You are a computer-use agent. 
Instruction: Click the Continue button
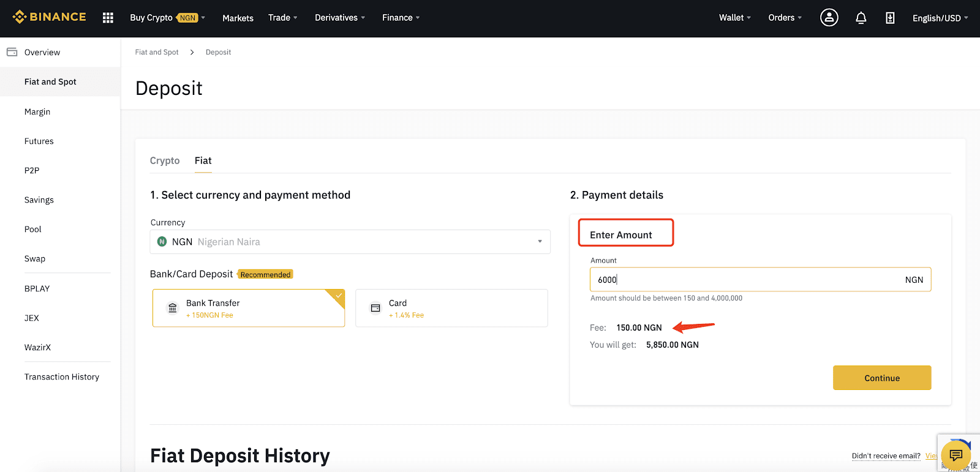(x=882, y=378)
